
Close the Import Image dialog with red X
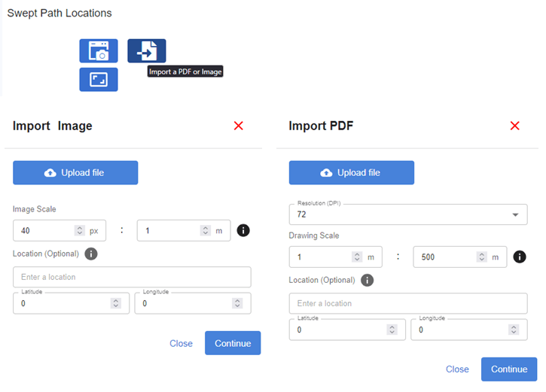[x=239, y=126]
